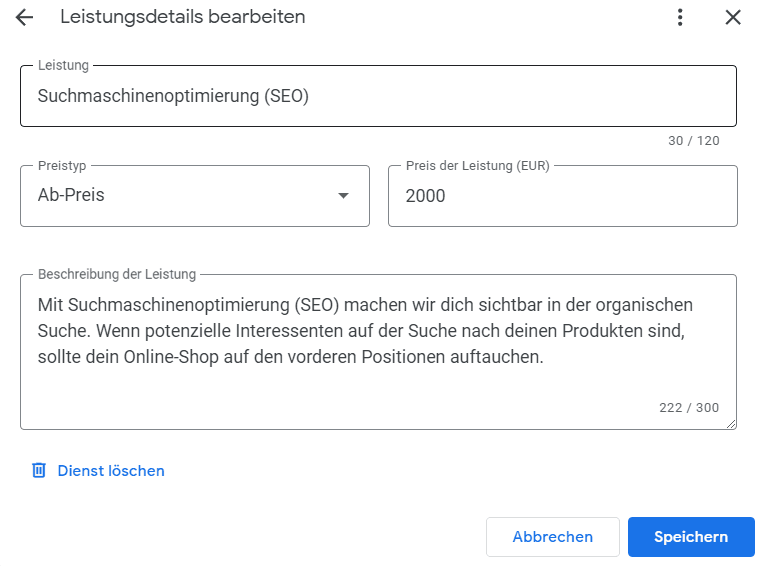Cancel with the Abbrechen button
The height and width of the screenshot is (566, 757).
552,537
